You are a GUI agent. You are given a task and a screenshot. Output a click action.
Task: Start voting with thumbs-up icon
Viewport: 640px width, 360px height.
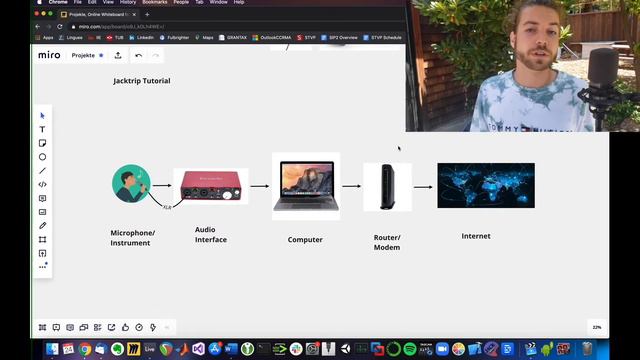(x=125, y=327)
